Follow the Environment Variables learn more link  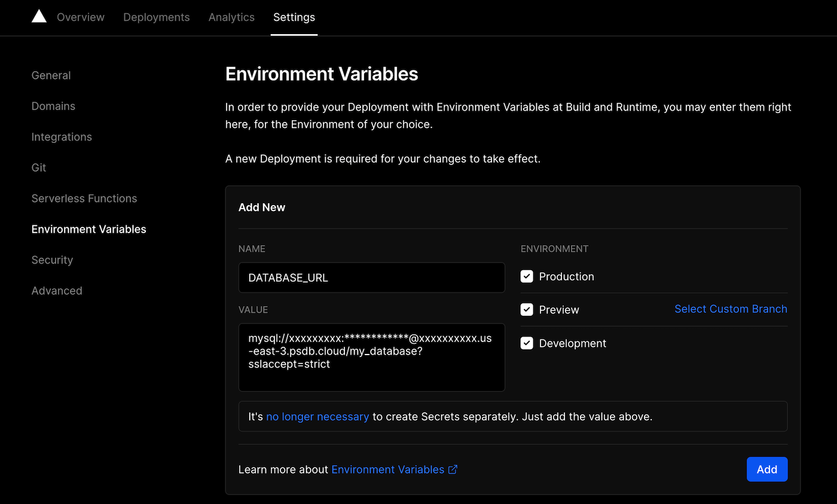point(387,469)
